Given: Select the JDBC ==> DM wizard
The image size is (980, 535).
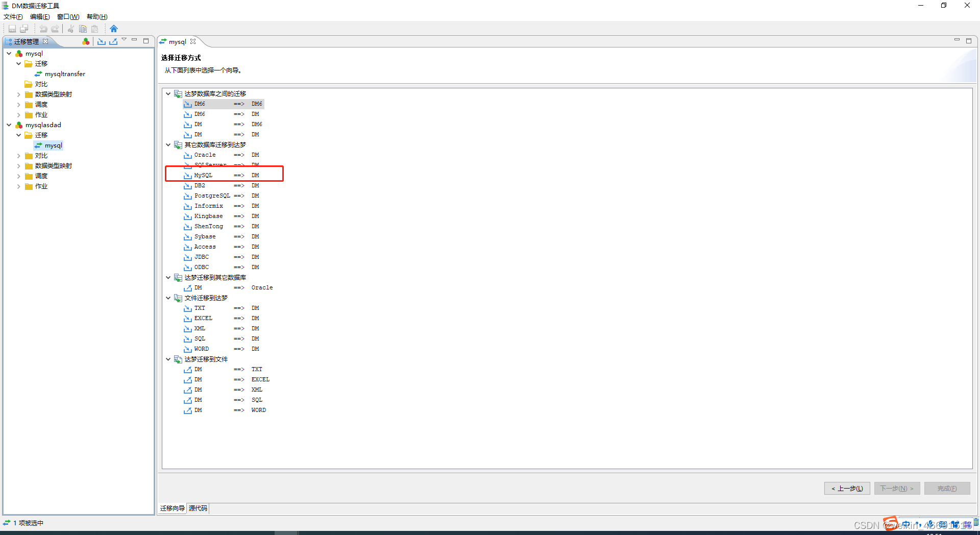Looking at the screenshot, I should point(222,257).
